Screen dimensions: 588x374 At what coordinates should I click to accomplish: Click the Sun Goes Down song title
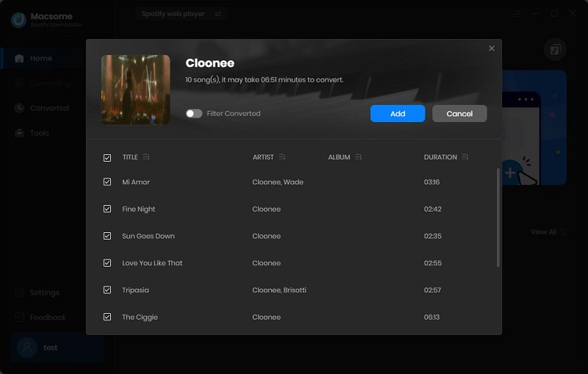pos(148,236)
